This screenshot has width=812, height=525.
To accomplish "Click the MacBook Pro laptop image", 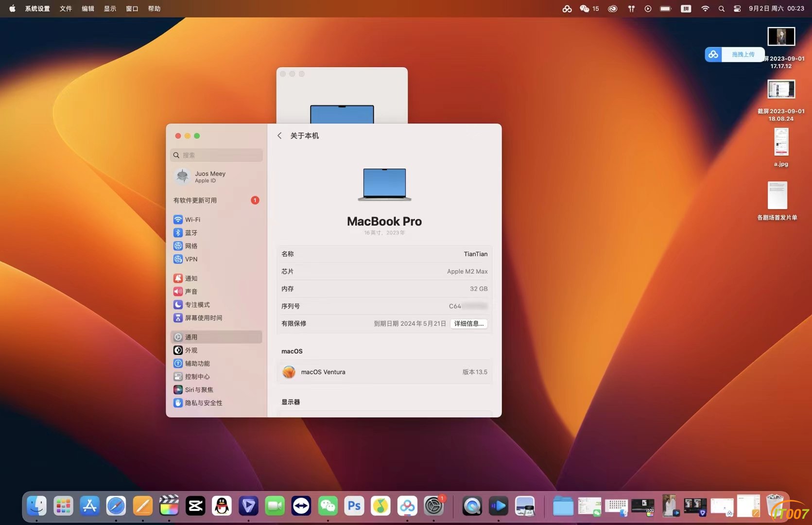I will click(x=384, y=184).
